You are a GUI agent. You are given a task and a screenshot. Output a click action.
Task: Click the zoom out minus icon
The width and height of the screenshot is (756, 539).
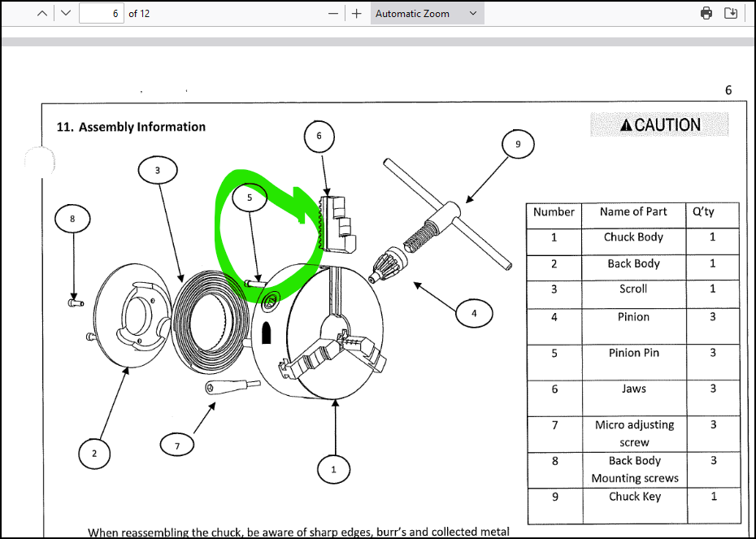point(332,13)
